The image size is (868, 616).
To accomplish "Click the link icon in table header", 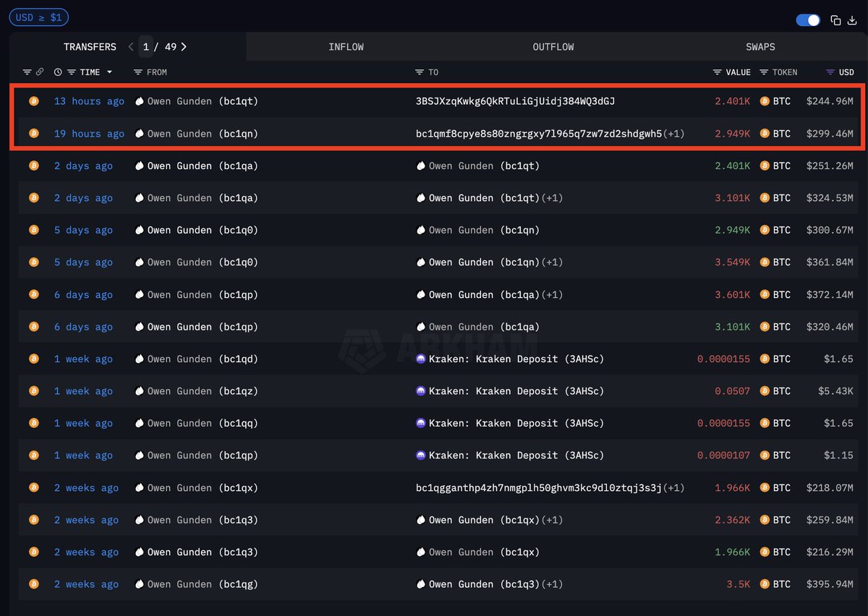I will coord(40,72).
